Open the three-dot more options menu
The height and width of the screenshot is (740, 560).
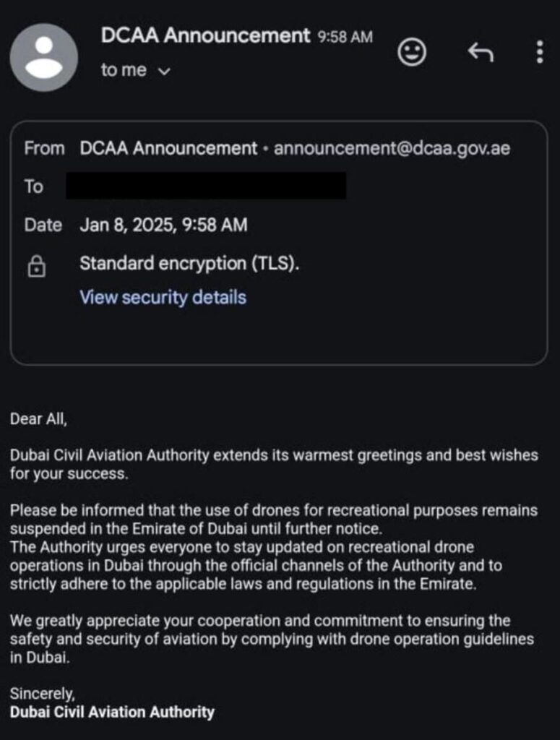(539, 52)
